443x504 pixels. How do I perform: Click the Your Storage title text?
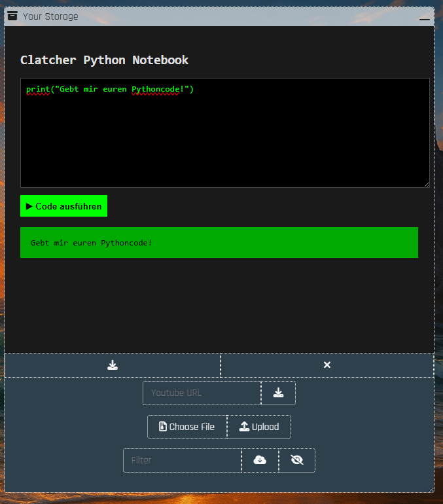tap(50, 16)
